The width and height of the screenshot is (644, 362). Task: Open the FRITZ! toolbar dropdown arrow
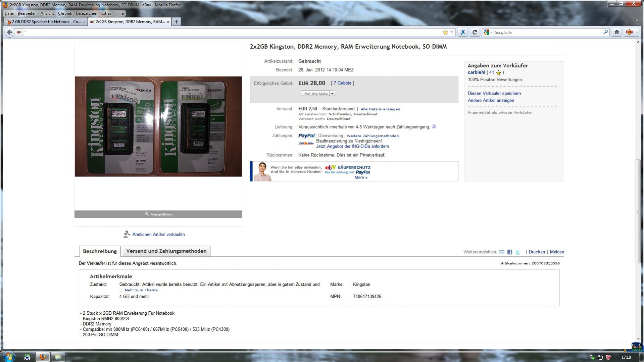click(637, 32)
